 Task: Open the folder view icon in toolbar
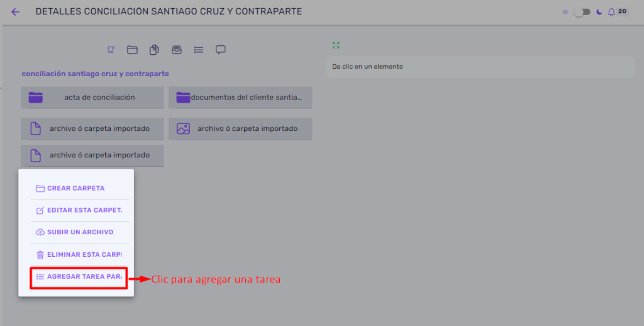tap(132, 50)
